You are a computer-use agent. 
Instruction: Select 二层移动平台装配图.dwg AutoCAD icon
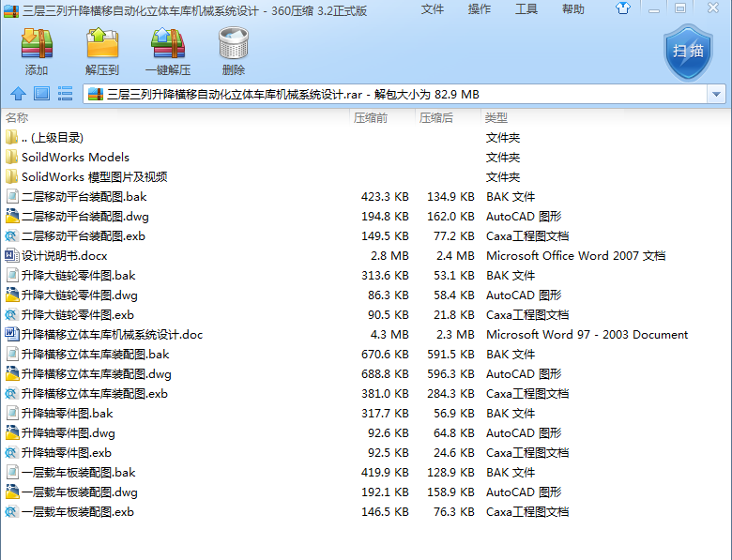pyautogui.click(x=12, y=216)
